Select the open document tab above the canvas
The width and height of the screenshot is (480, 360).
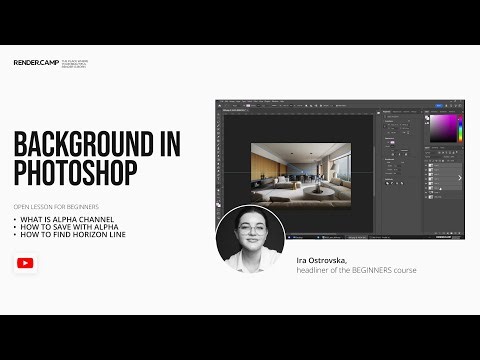(x=236, y=110)
